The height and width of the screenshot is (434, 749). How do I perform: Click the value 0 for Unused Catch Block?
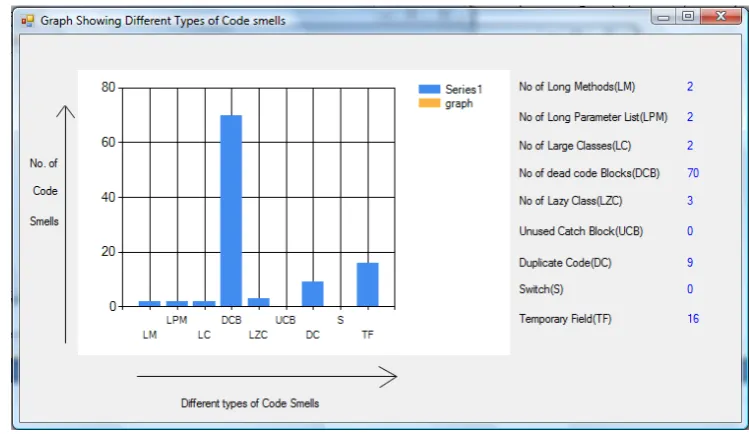690,231
